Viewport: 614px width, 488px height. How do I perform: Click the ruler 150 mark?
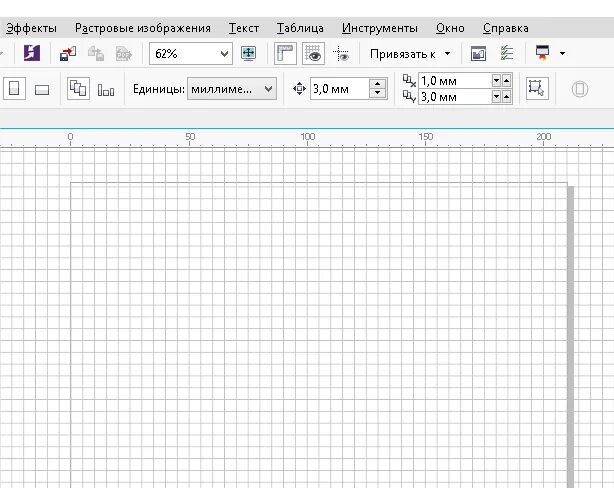(426, 136)
